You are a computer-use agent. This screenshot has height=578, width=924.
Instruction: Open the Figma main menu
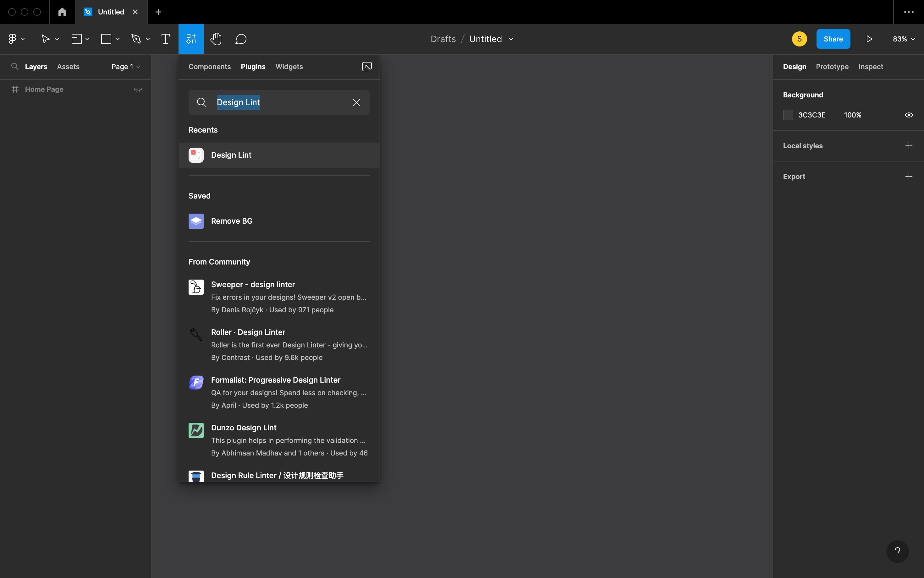coord(16,39)
